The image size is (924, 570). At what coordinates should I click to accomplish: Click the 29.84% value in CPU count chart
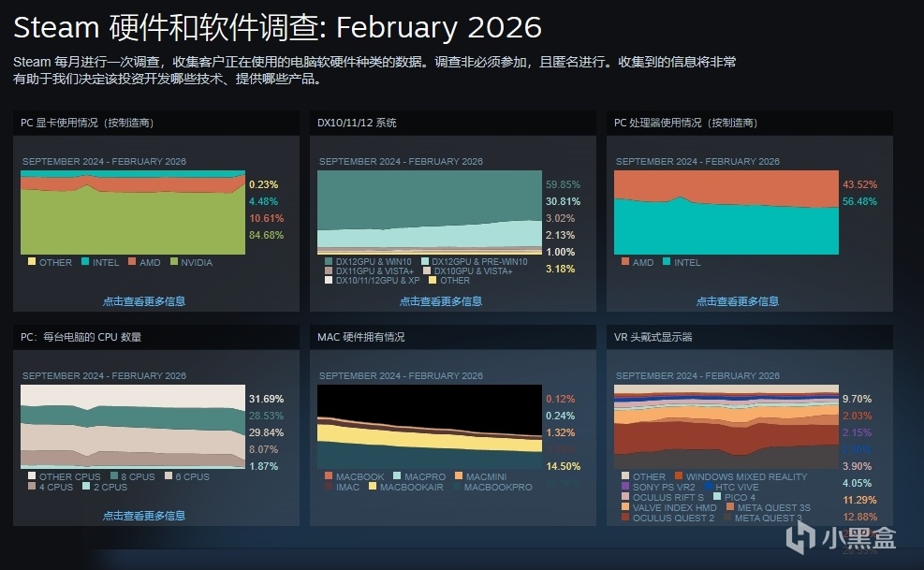[266, 432]
